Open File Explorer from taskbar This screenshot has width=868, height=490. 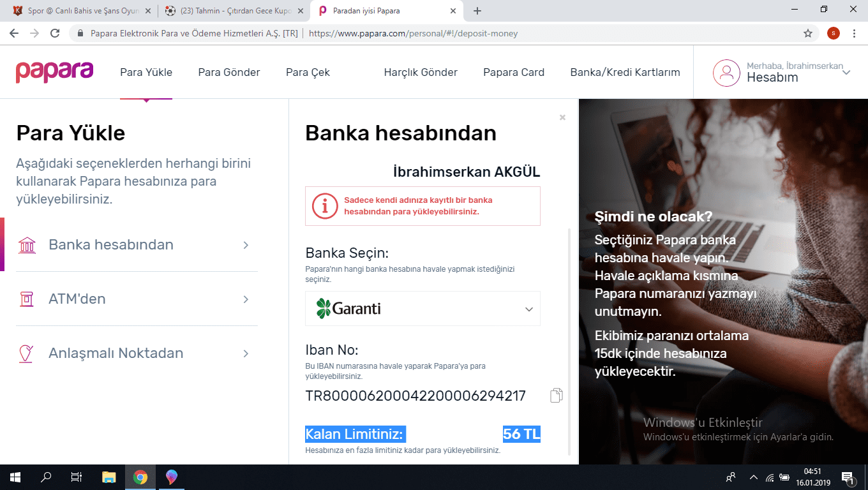click(x=110, y=477)
